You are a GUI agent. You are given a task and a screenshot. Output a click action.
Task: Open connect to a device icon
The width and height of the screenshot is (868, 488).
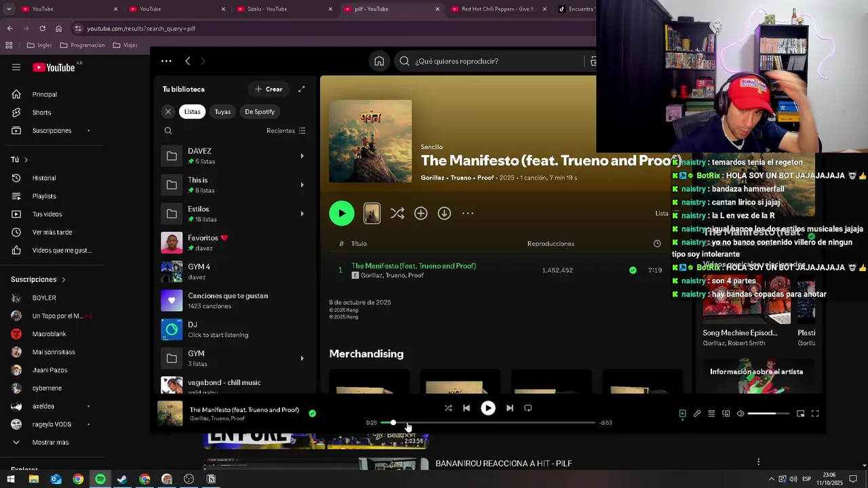726,413
